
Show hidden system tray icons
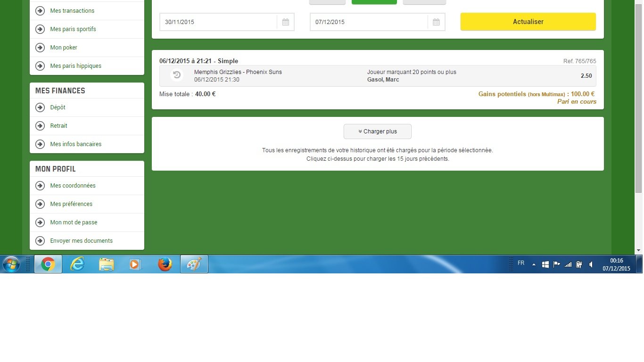(x=534, y=264)
